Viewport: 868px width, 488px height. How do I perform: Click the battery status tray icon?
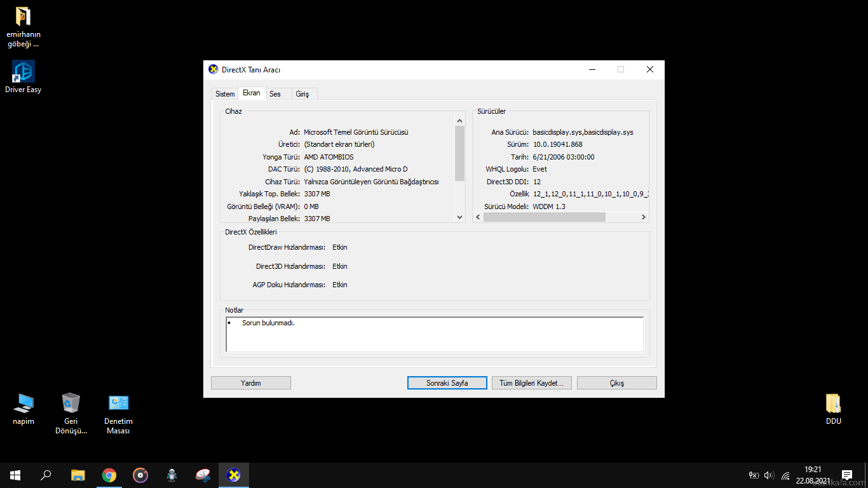click(x=754, y=475)
